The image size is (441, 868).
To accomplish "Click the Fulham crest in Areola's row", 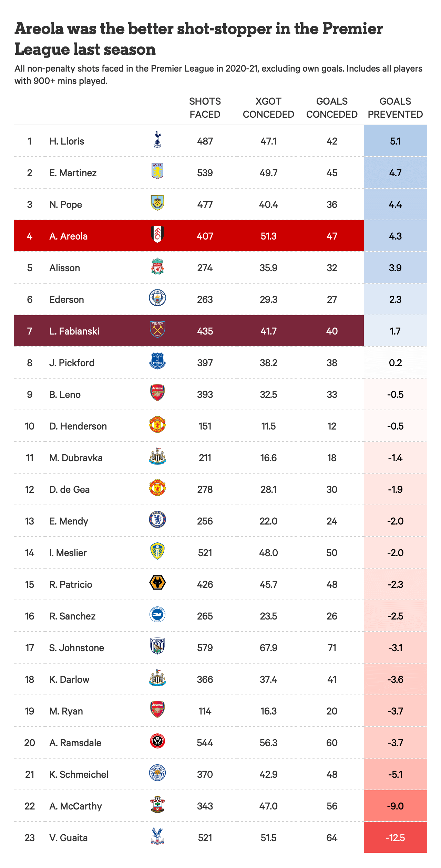I will (157, 234).
